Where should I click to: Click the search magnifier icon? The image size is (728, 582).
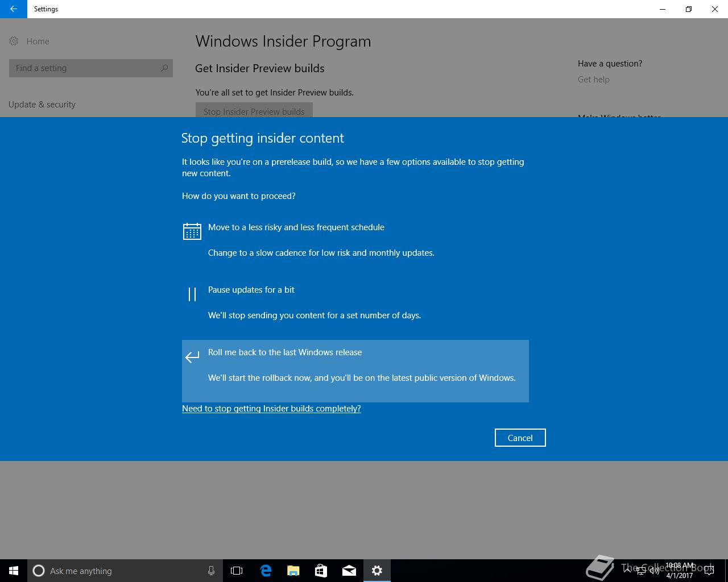pyautogui.click(x=164, y=68)
